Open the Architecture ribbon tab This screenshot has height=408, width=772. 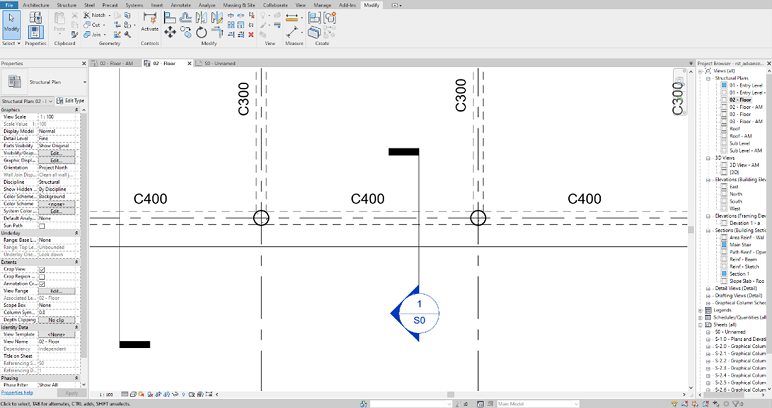tap(36, 5)
